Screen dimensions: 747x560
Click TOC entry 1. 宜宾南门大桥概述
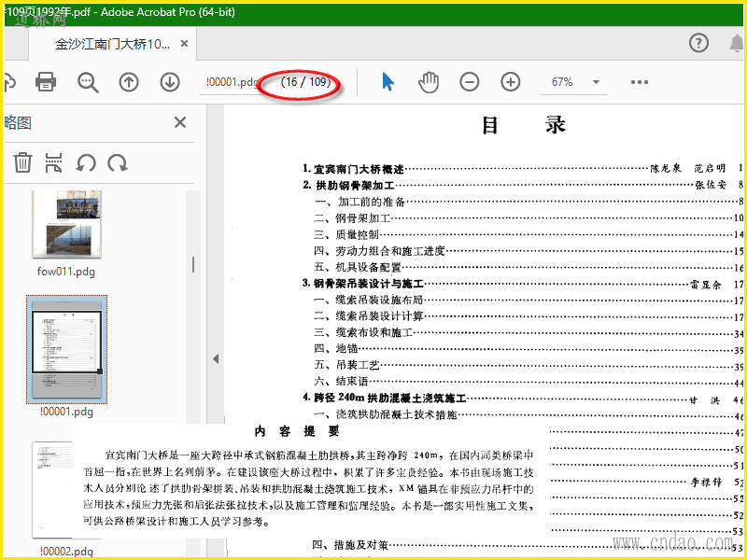[x=353, y=169]
